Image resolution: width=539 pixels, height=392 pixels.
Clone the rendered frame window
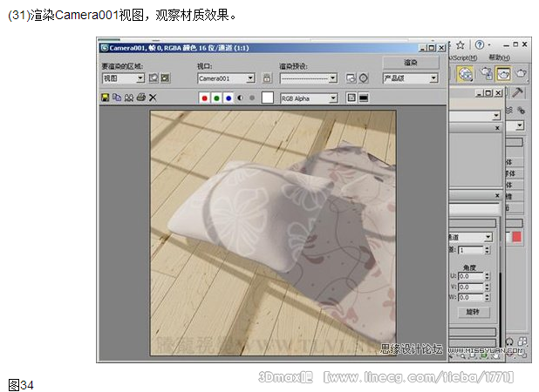click(129, 98)
